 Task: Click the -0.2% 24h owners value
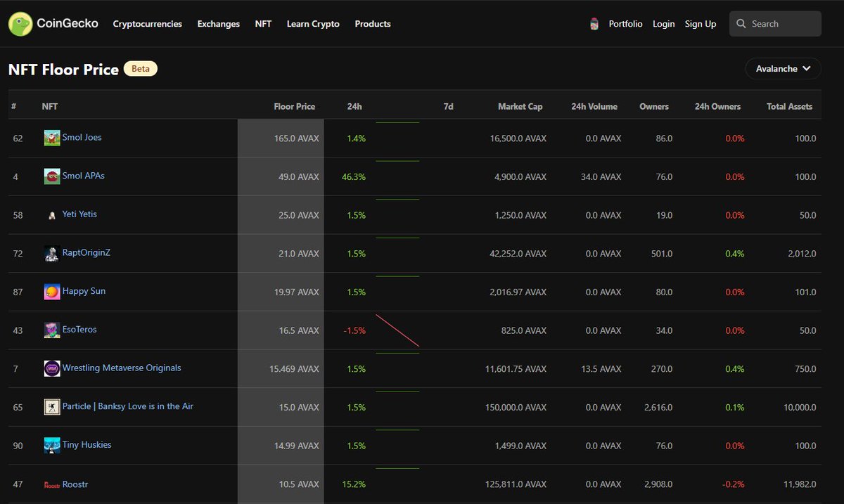734,484
